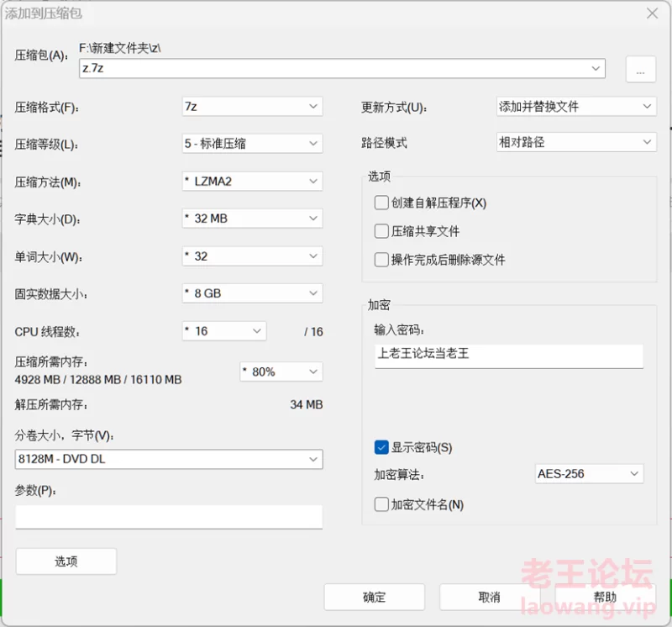Confirm with the 确定 button

(x=374, y=597)
